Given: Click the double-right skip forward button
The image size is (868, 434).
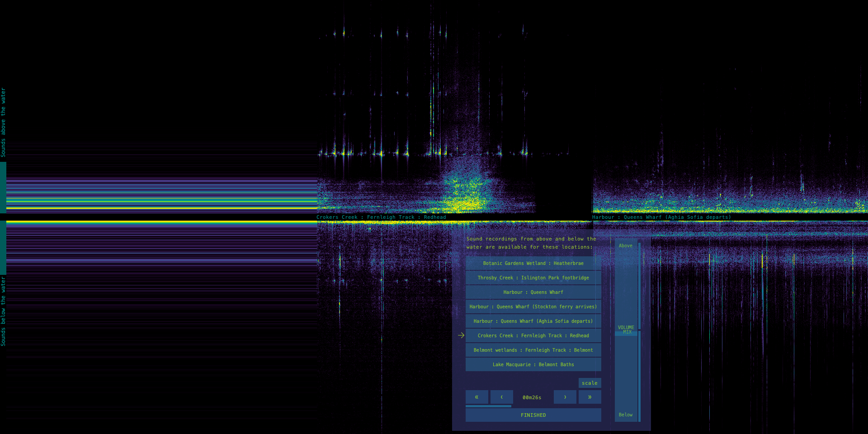Looking at the screenshot, I should click(590, 397).
